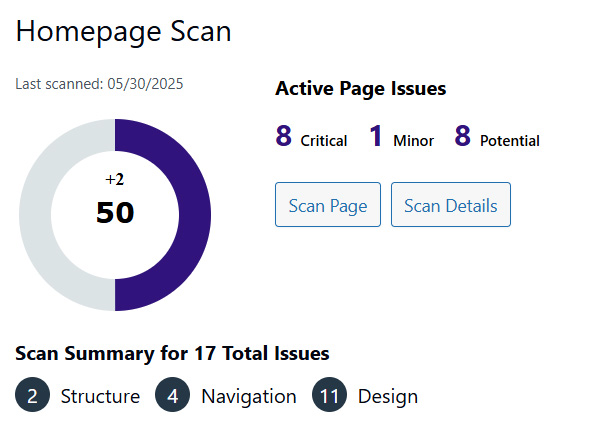Select the 8 Potential issues count
This screenshot has width=597, height=442.
(463, 136)
